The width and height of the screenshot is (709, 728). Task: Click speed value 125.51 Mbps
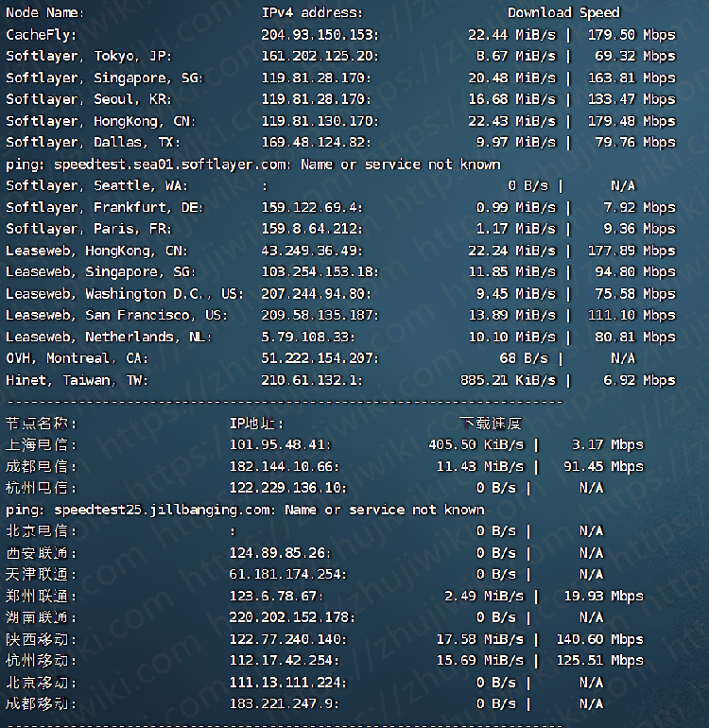coord(600,661)
